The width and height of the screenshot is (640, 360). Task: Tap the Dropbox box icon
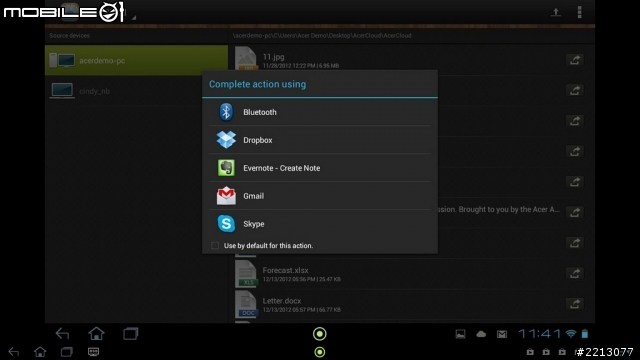click(x=226, y=140)
